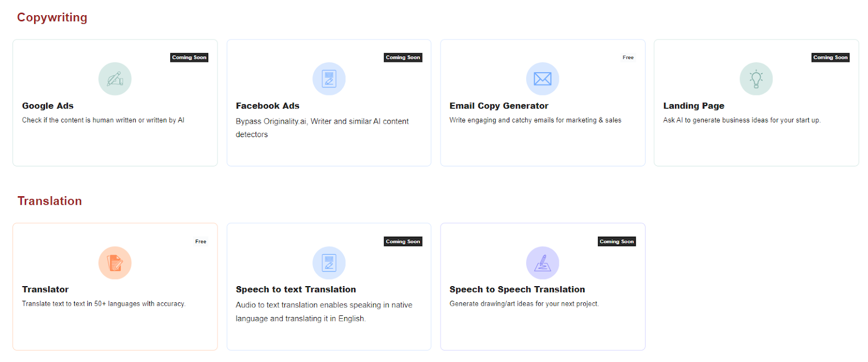Click Coming Soon badge on Speech to Speech Translation
868x362 pixels.
point(617,242)
